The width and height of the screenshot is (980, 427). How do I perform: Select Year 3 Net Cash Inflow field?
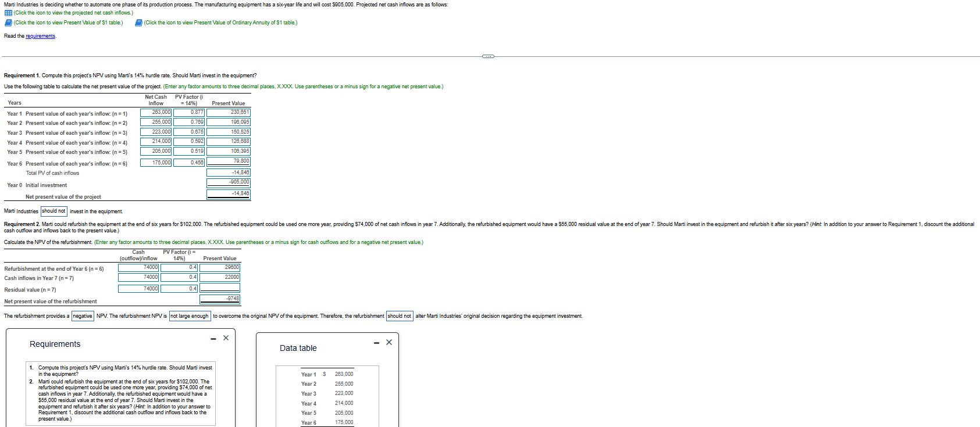[156, 132]
